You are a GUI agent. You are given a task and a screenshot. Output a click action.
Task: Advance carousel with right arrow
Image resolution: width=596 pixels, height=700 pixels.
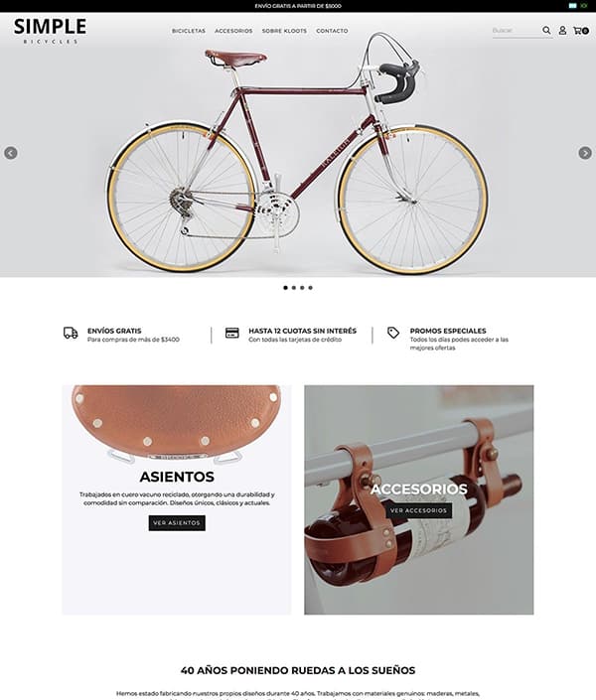click(x=585, y=153)
